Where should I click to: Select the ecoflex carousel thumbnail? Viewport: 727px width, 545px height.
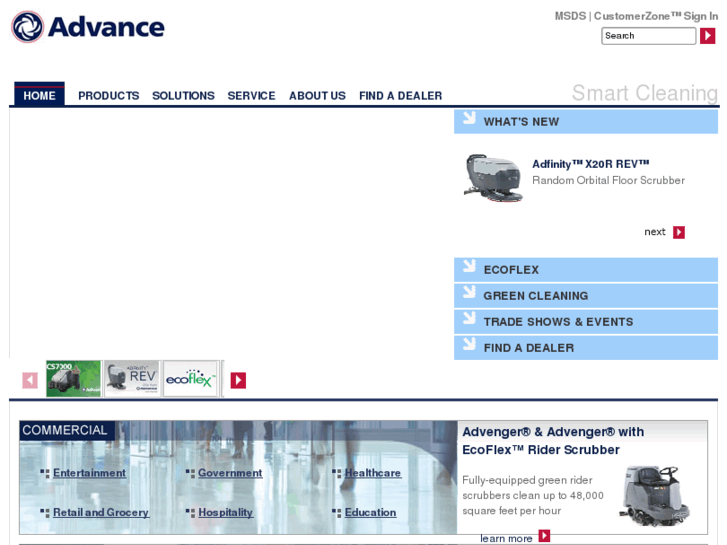point(191,378)
